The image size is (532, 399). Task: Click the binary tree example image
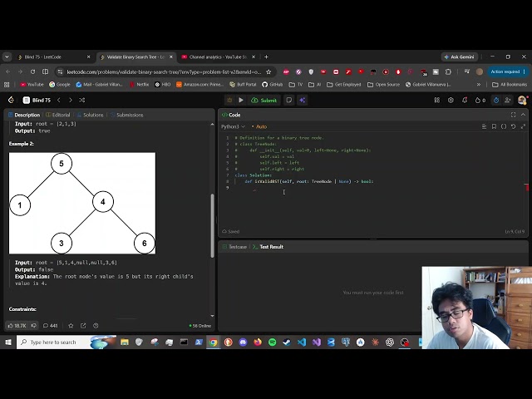(82, 203)
